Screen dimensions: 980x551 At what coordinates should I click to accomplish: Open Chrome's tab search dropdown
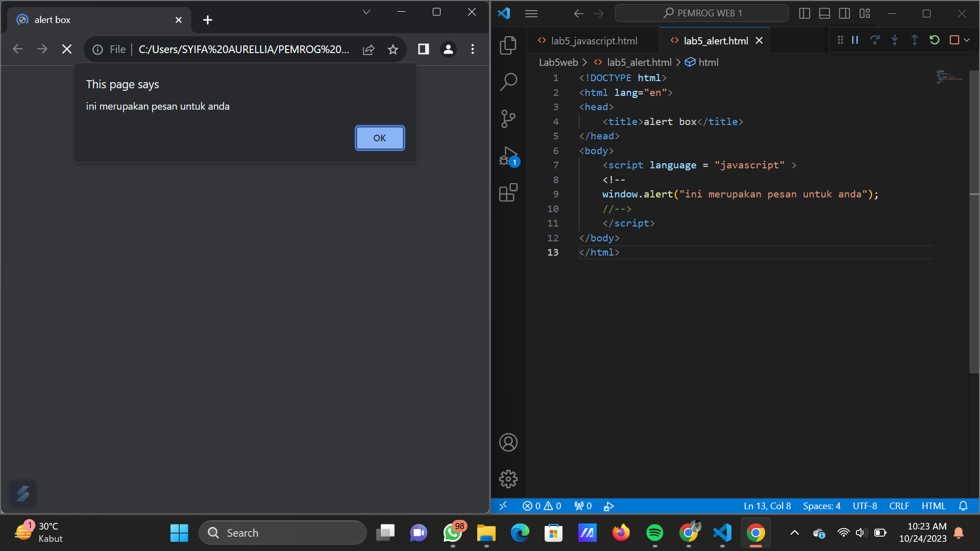pyautogui.click(x=366, y=11)
